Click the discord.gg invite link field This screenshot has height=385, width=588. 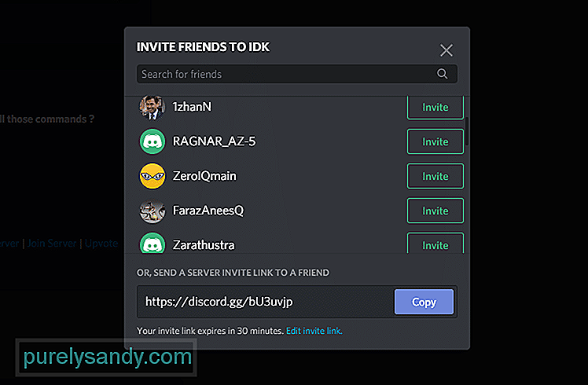click(266, 302)
